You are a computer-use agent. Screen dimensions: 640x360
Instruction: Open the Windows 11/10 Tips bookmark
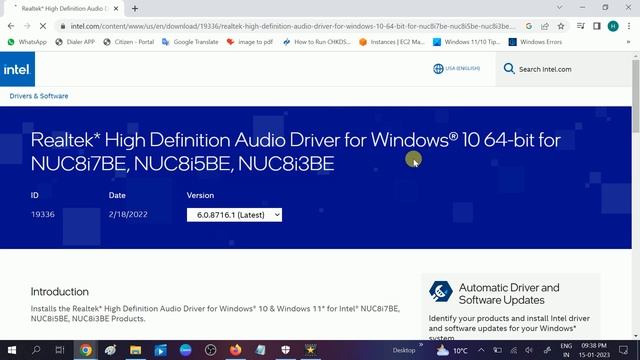[467, 42]
